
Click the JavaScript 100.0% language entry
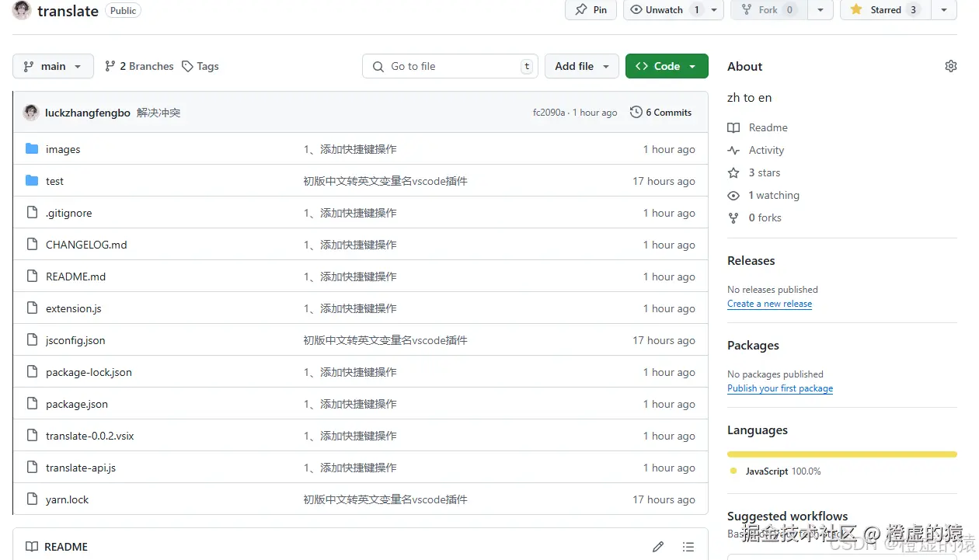pyautogui.click(x=775, y=471)
